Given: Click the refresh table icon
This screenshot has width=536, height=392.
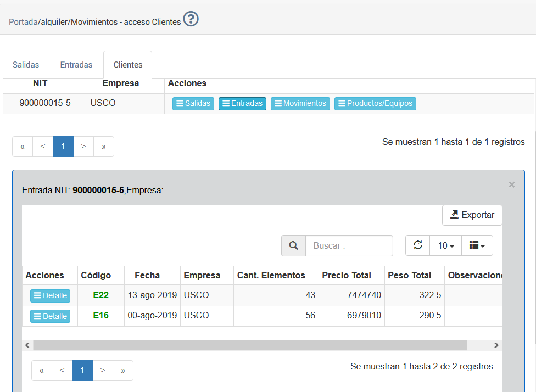Looking at the screenshot, I should (x=417, y=245).
